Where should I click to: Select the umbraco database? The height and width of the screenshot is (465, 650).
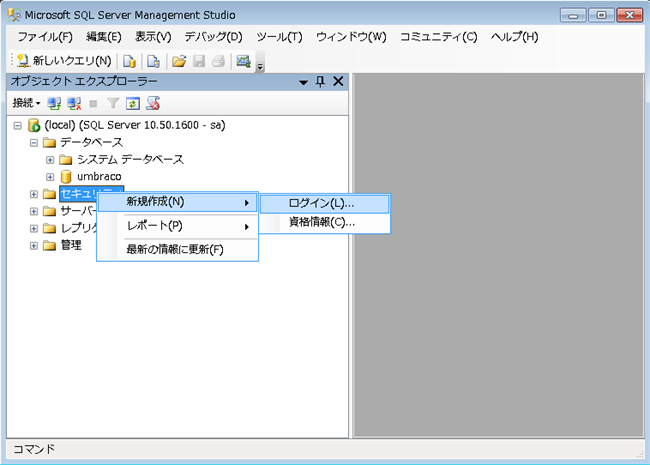[99, 177]
